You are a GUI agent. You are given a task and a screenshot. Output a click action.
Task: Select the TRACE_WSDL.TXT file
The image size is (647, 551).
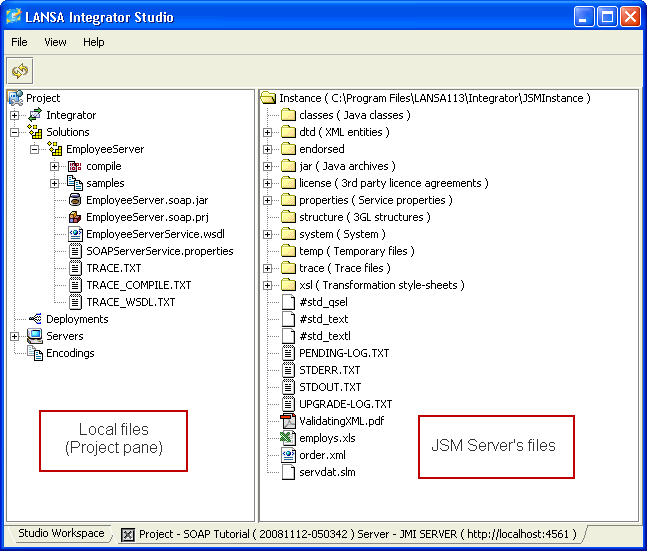coord(130,302)
